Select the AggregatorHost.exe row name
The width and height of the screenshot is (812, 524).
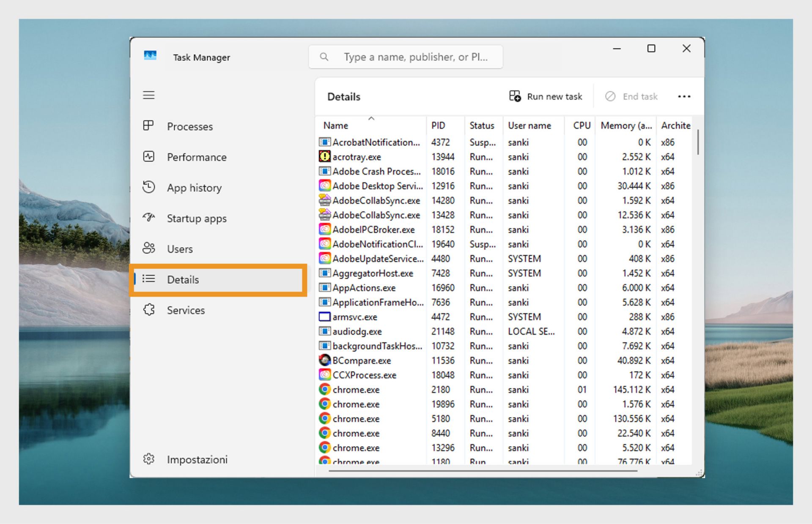coord(373,273)
